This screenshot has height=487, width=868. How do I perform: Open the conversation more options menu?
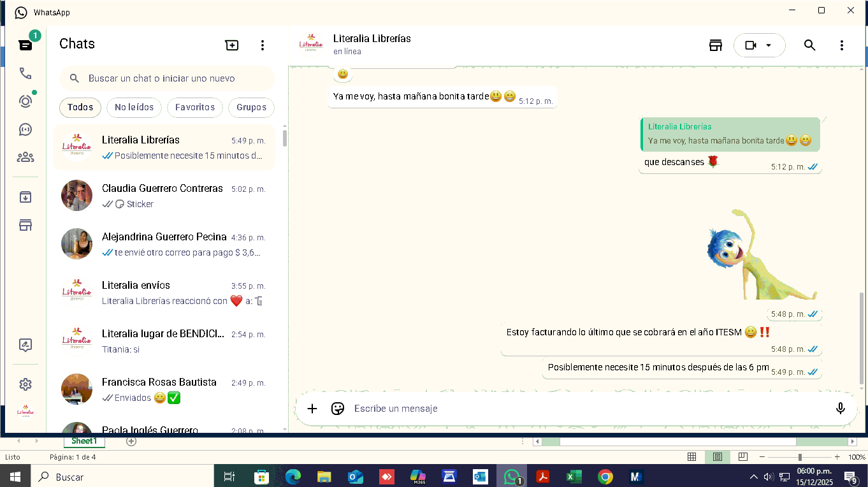[842, 45]
